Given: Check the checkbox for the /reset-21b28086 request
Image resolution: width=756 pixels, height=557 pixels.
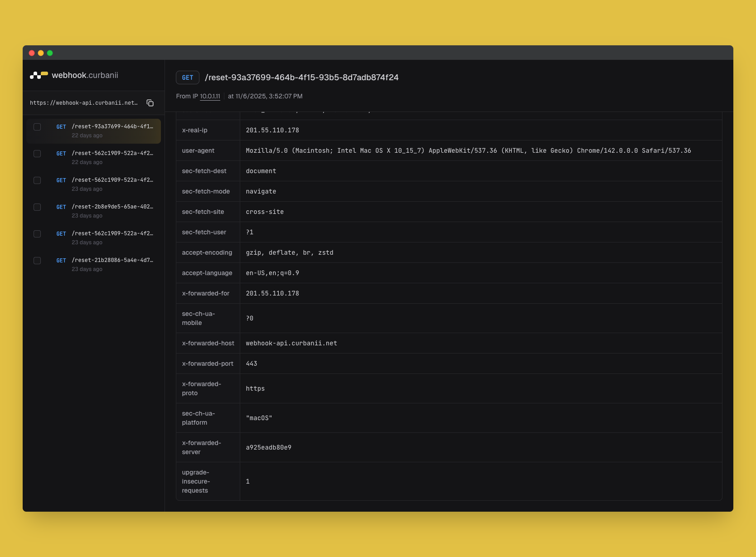Looking at the screenshot, I should coord(37,261).
